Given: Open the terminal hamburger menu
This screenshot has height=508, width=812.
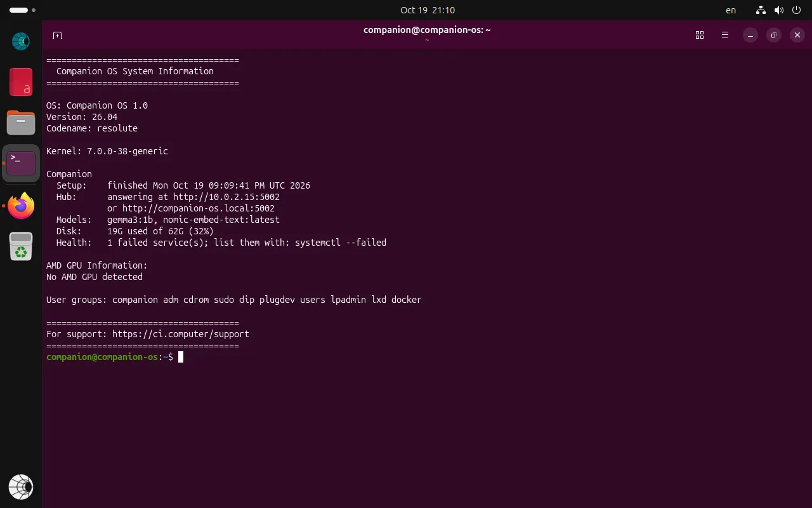Looking at the screenshot, I should 725,36.
